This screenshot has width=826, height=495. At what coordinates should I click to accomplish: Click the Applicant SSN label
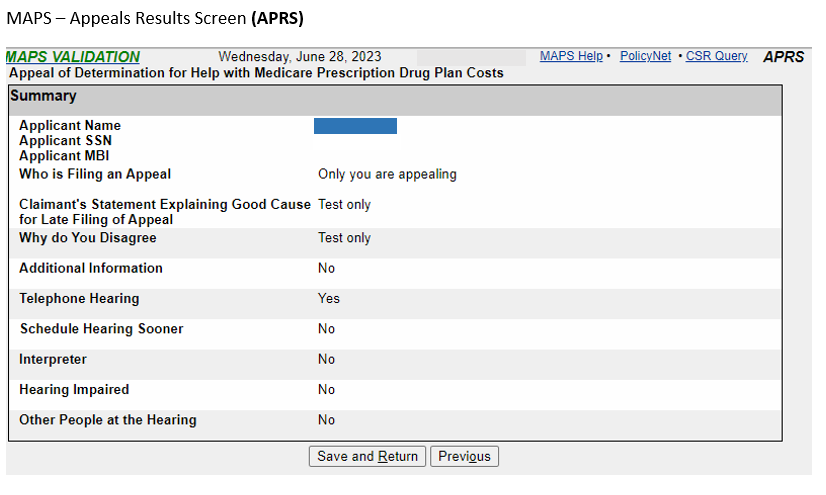click(x=65, y=141)
